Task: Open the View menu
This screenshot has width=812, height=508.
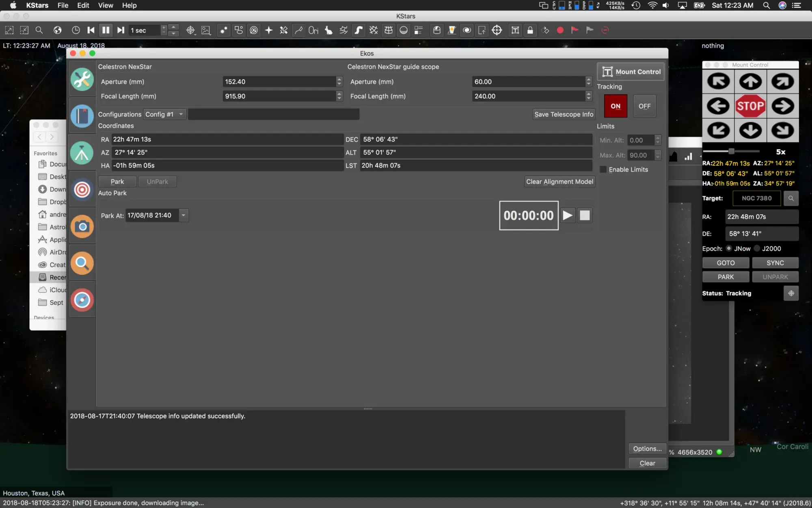Action: (105, 5)
